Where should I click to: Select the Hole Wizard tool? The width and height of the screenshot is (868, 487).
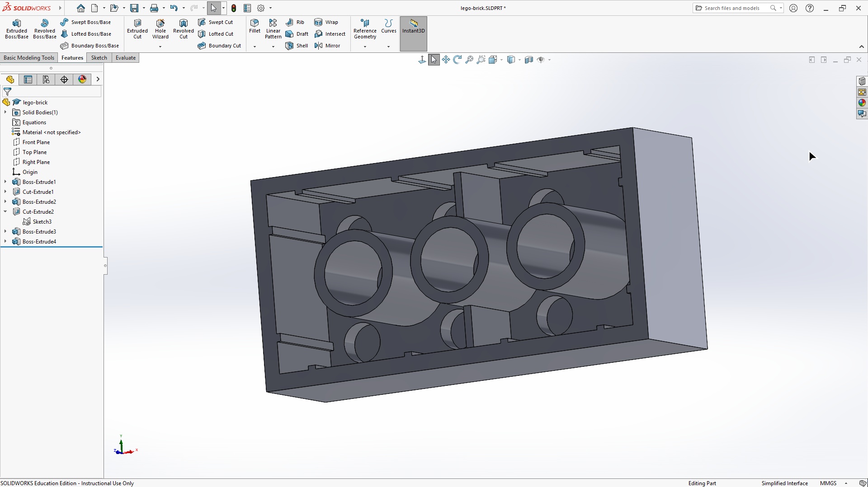(160, 29)
